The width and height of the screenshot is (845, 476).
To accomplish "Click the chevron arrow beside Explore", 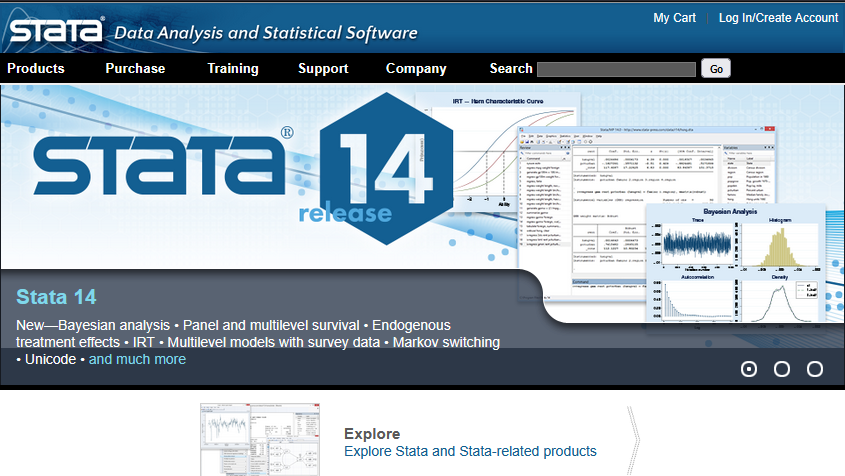I will point(634,441).
